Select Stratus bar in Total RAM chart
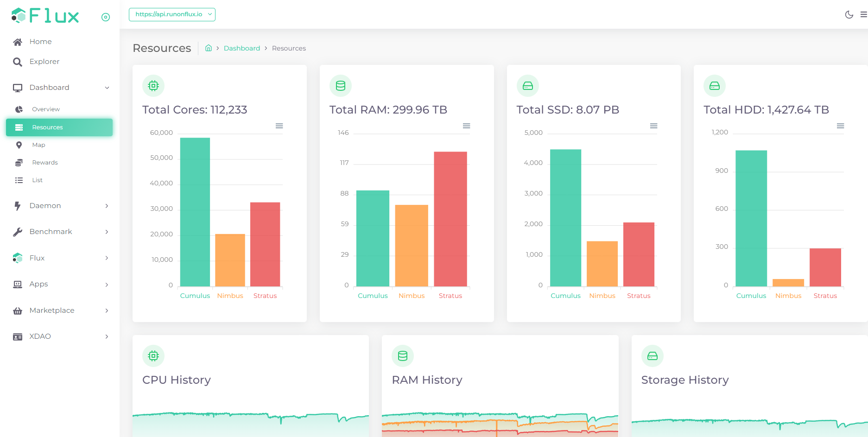868x437 pixels. click(450, 219)
